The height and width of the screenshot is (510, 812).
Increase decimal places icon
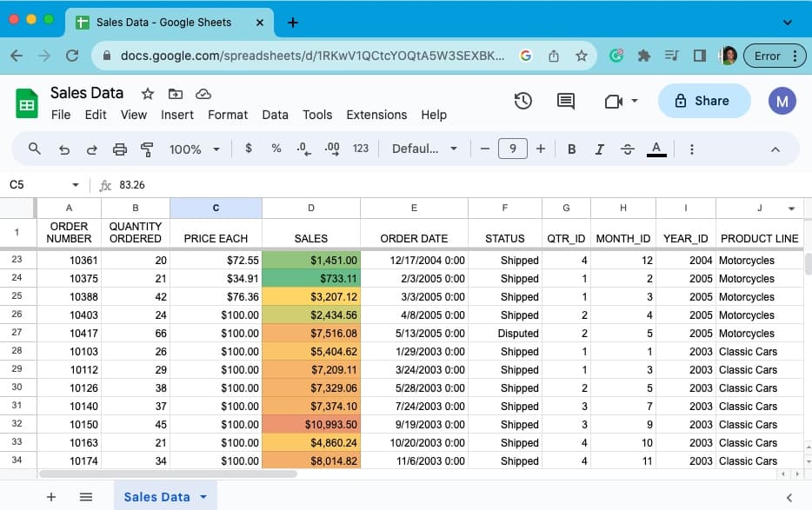332,149
